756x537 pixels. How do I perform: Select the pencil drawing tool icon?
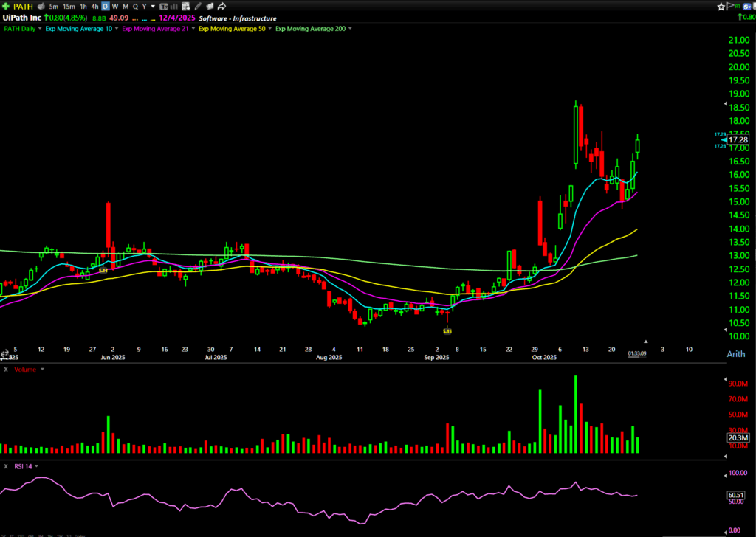(199, 6)
